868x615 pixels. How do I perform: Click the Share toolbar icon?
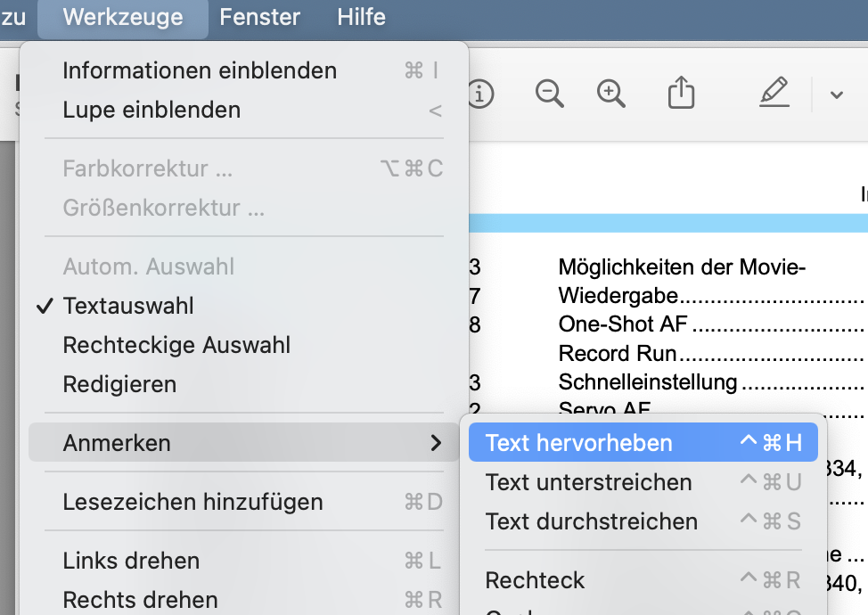681,94
